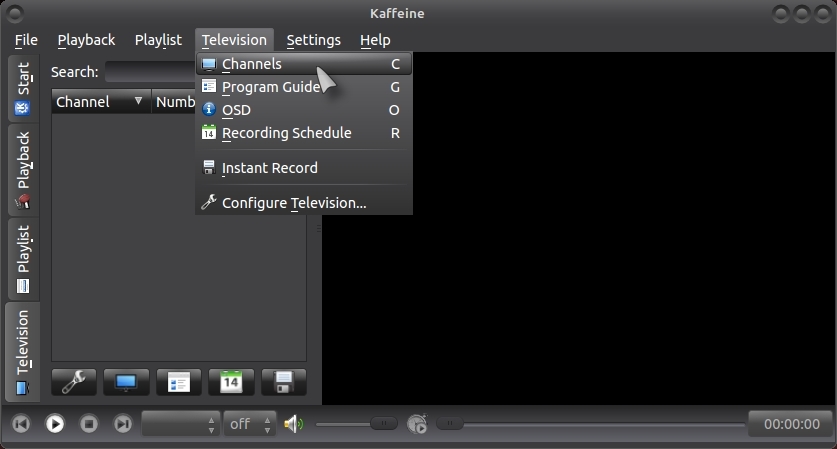Open the File menu
The image size is (837, 449).
(x=26, y=40)
